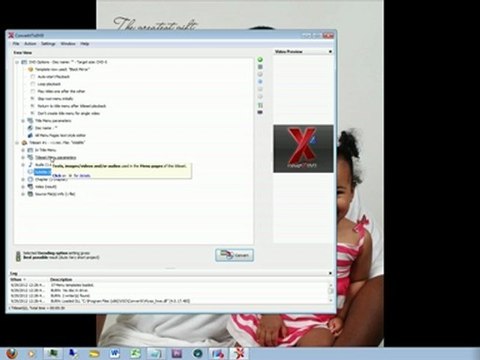
Task: Open the Help menu
Action: (x=85, y=44)
